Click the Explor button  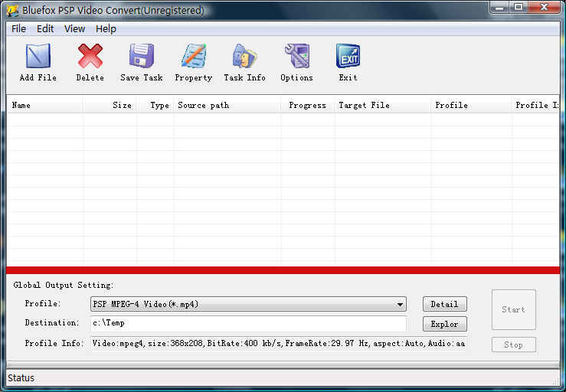coord(445,324)
